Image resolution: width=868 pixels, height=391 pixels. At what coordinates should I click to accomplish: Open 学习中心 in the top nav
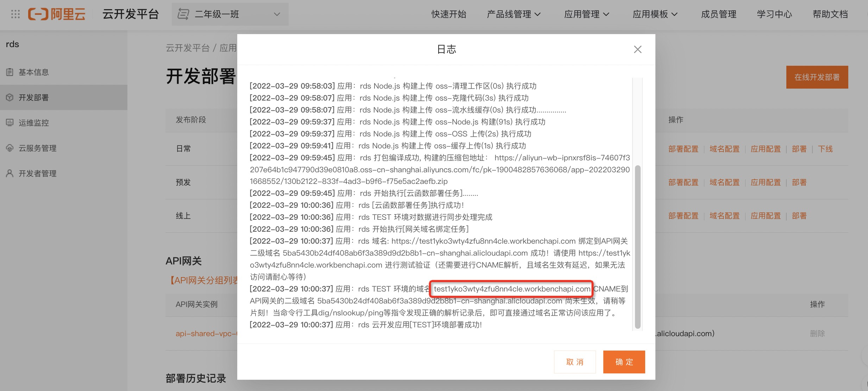[x=774, y=14]
